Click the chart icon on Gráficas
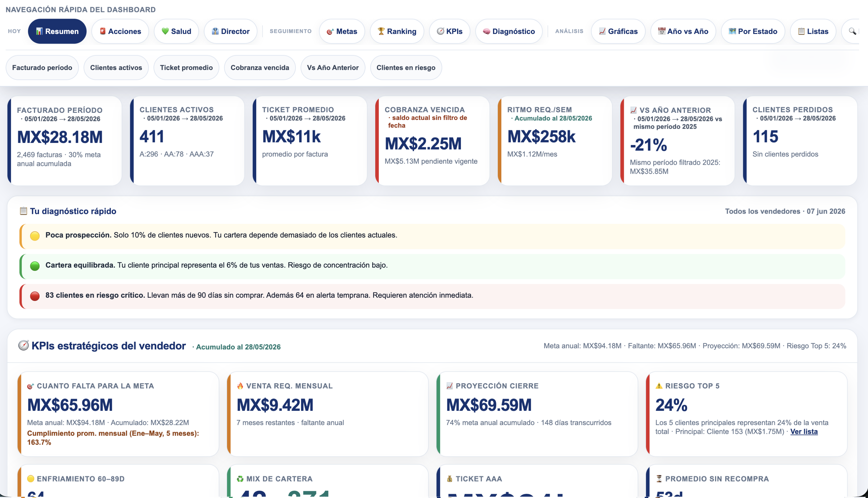 pos(602,31)
